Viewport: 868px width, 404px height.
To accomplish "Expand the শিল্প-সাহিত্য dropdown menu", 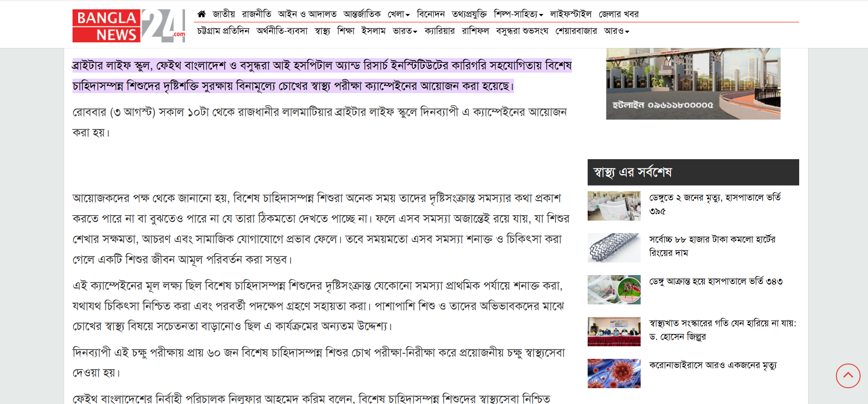I will 518,14.
